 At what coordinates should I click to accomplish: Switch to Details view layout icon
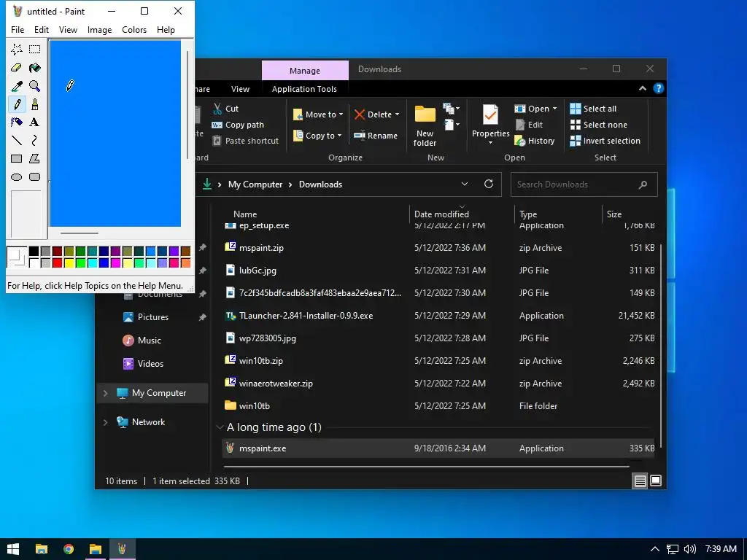point(640,481)
